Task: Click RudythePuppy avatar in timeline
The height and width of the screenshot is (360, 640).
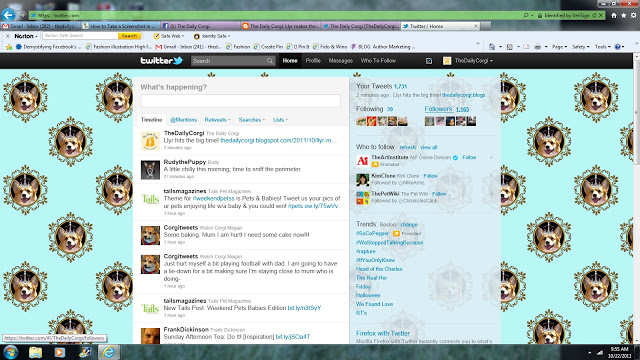Action: 150,170
